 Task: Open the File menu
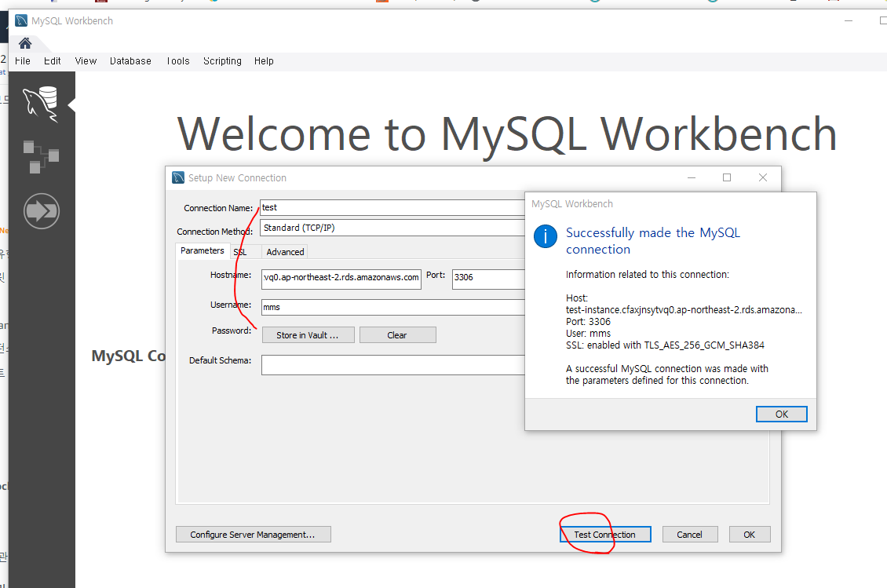(23, 61)
